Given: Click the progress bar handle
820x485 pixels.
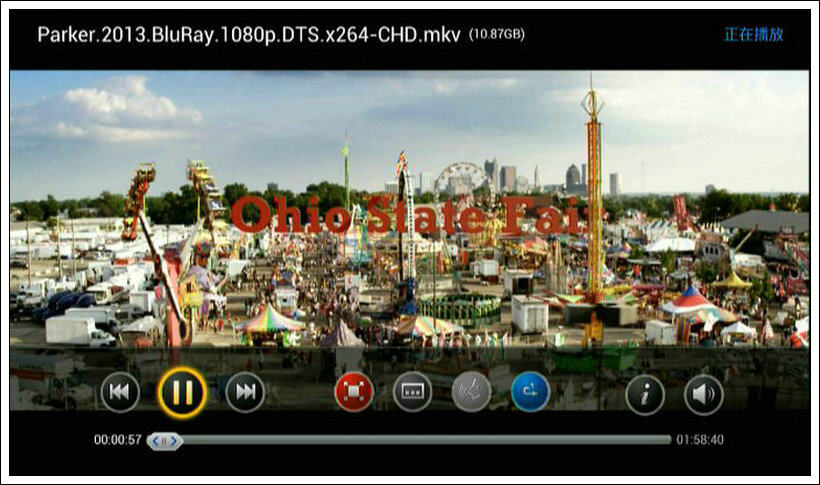Looking at the screenshot, I should click(165, 441).
